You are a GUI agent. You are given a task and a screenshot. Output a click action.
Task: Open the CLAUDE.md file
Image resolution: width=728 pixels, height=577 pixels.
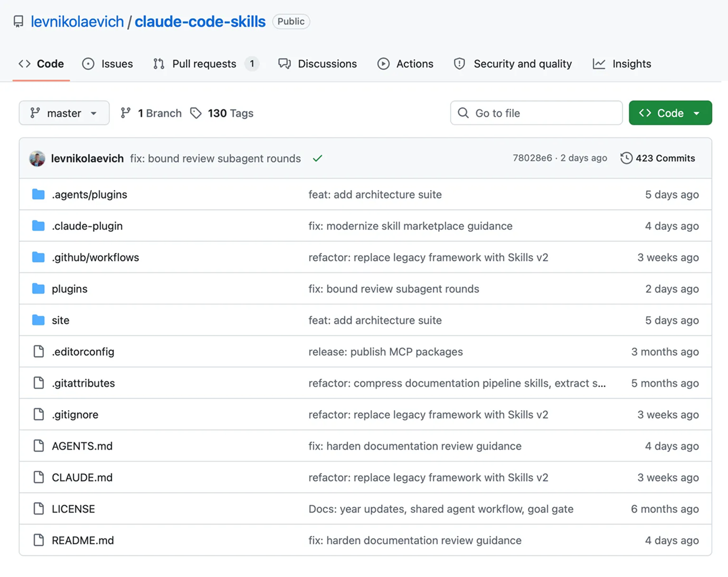click(82, 477)
